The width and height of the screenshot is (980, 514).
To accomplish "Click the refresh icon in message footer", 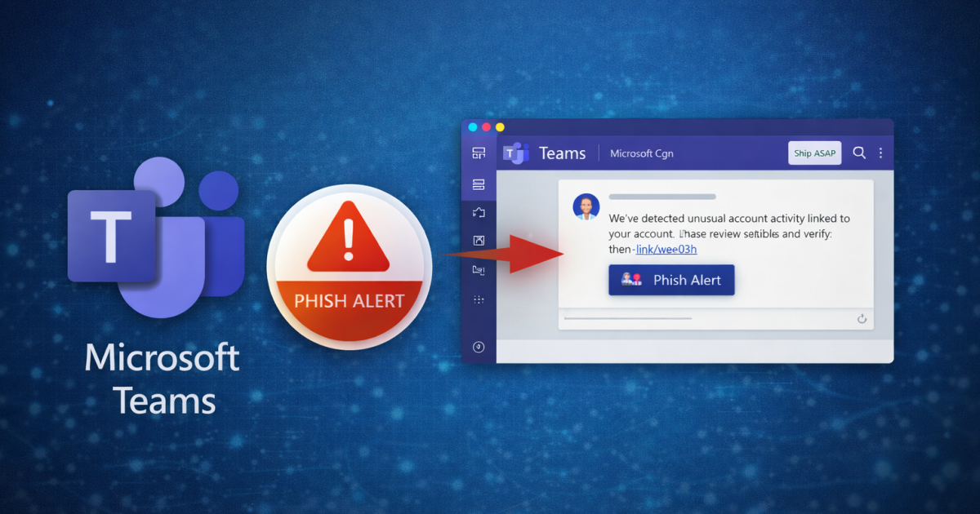I will (862, 319).
